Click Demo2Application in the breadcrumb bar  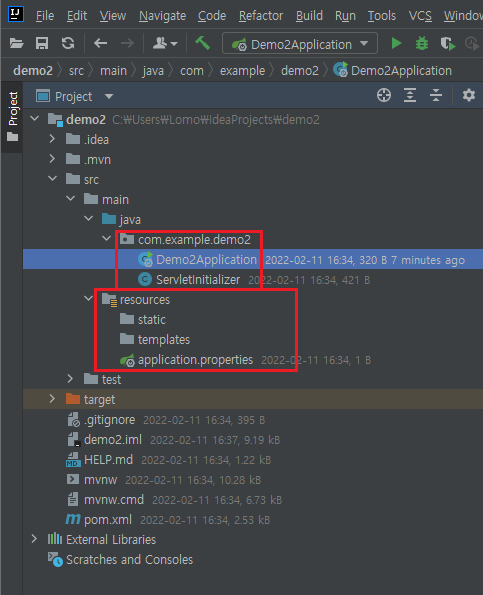pos(393,71)
